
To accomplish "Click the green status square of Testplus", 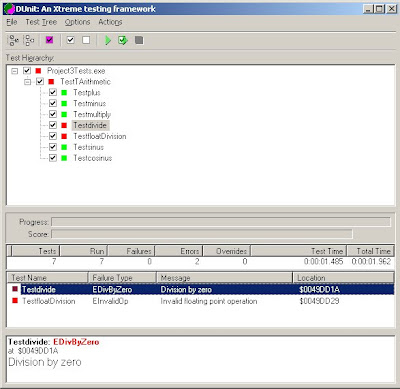I will coord(64,93).
